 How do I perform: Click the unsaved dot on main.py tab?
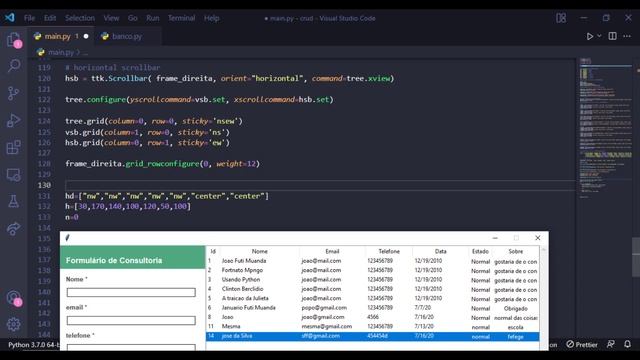click(86, 36)
